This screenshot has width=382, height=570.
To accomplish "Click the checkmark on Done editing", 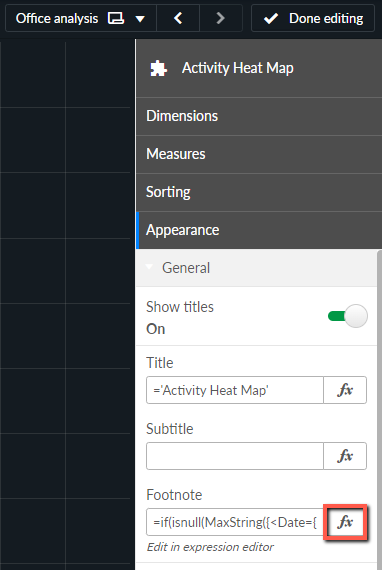I will pos(271,18).
